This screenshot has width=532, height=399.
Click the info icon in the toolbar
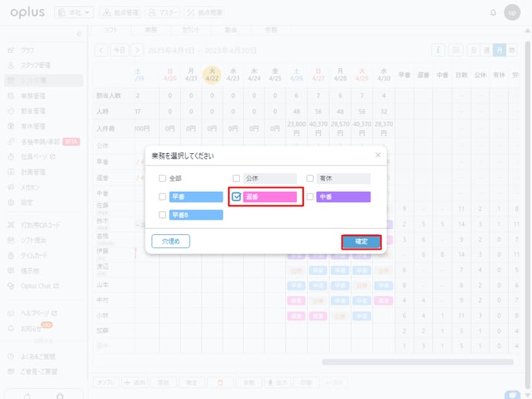pos(438,49)
